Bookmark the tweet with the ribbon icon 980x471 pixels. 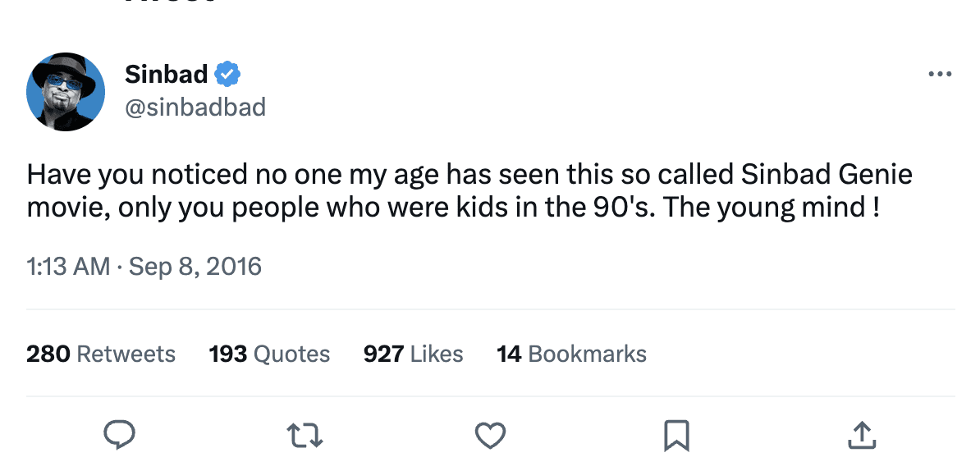pyautogui.click(x=675, y=435)
